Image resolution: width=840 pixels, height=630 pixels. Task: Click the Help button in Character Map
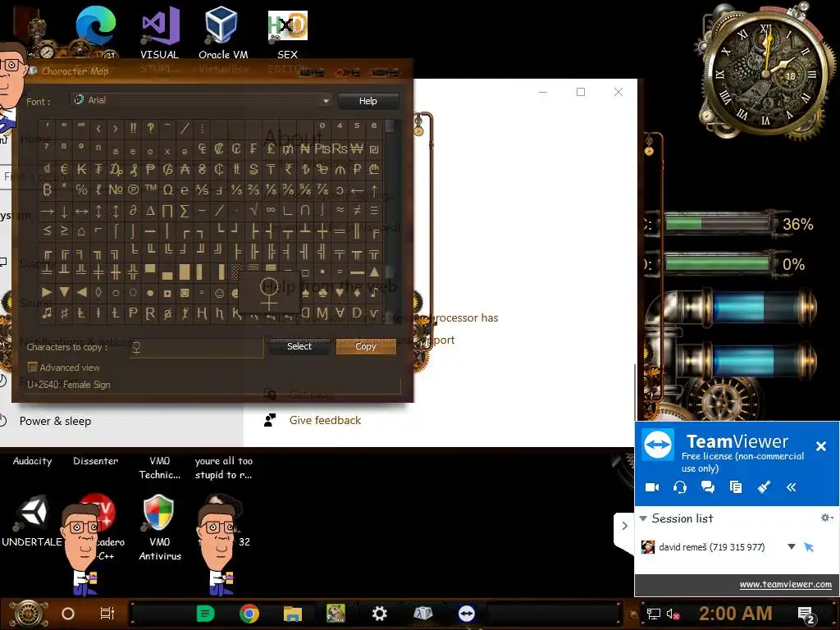coord(368,101)
